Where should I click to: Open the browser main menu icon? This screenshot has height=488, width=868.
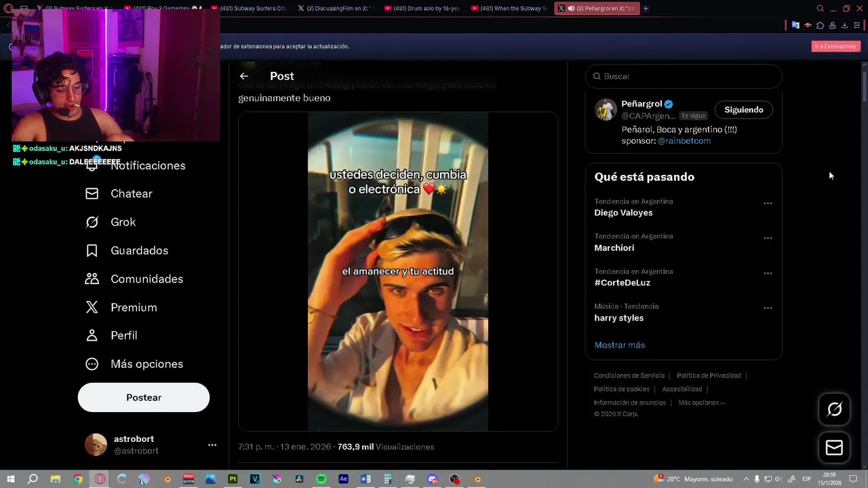point(856,25)
